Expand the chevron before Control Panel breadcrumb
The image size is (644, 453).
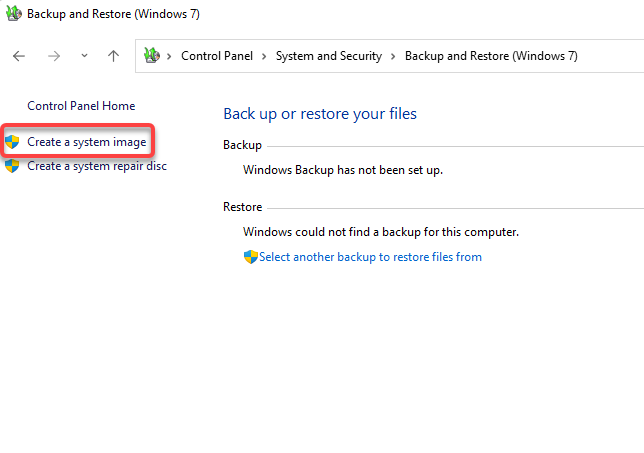click(171, 56)
